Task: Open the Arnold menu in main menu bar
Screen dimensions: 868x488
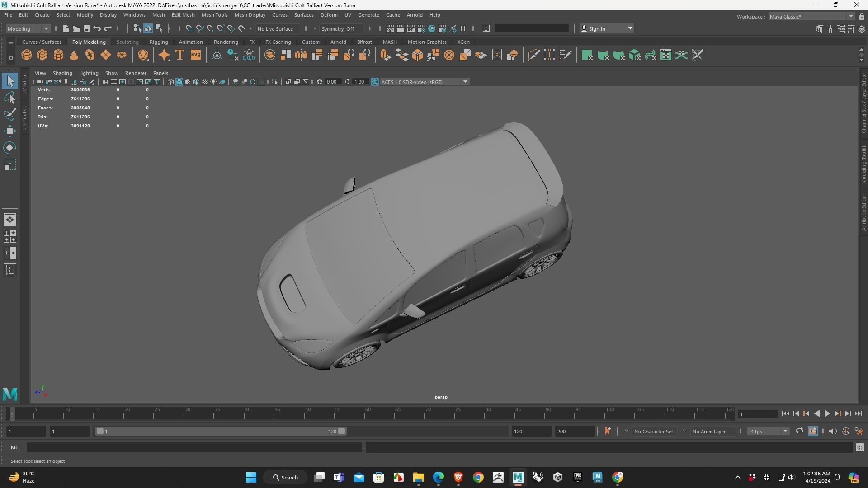Action: (414, 15)
